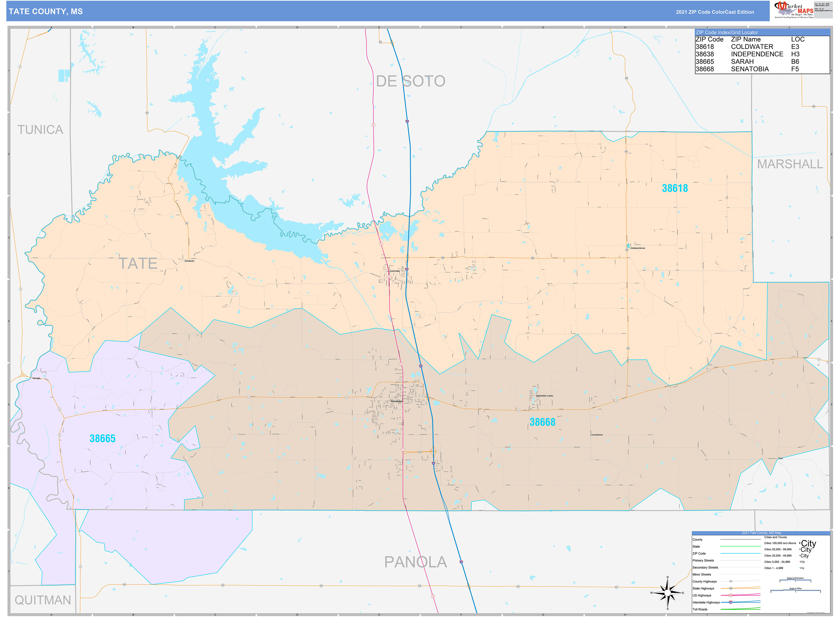Click the DE SOTO county label
The width and height of the screenshot is (840, 617).
point(410,81)
